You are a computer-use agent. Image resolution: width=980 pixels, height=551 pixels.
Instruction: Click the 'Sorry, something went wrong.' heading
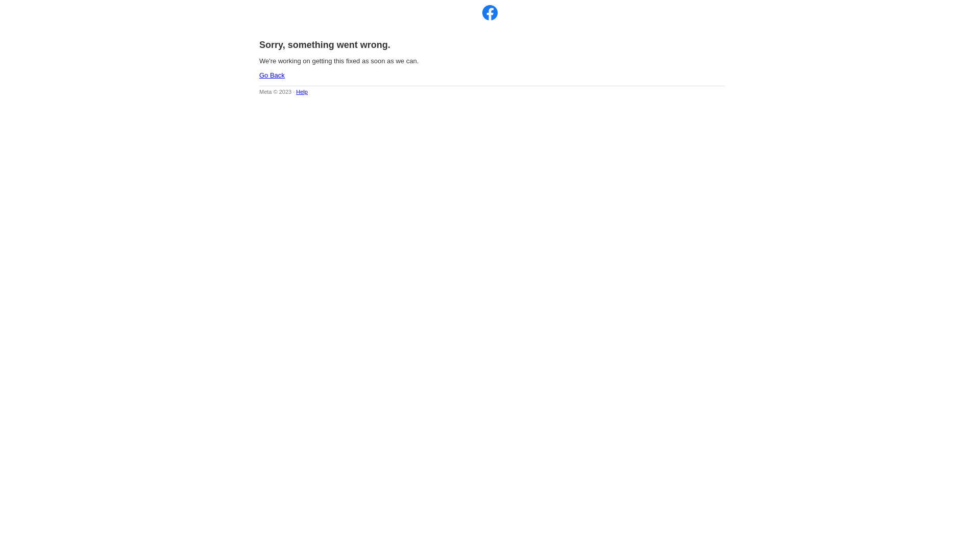tap(325, 45)
